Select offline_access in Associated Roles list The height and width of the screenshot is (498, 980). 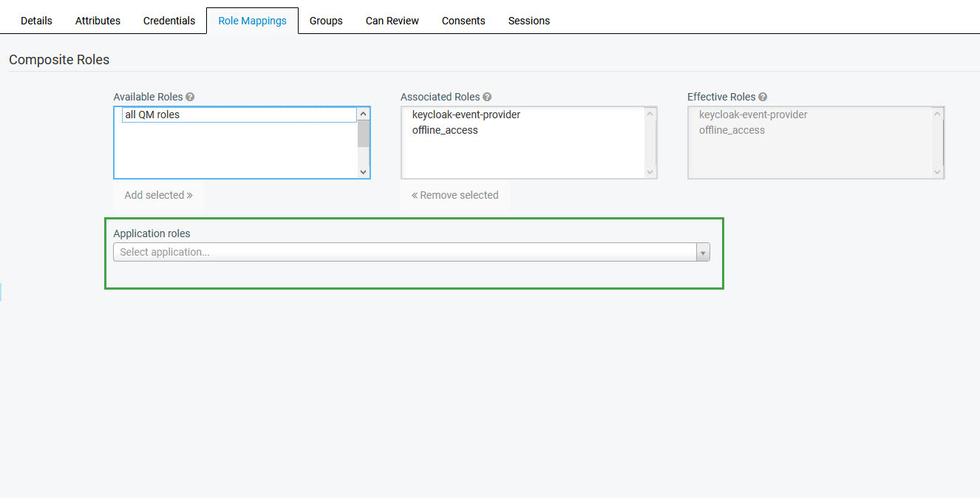[445, 130]
